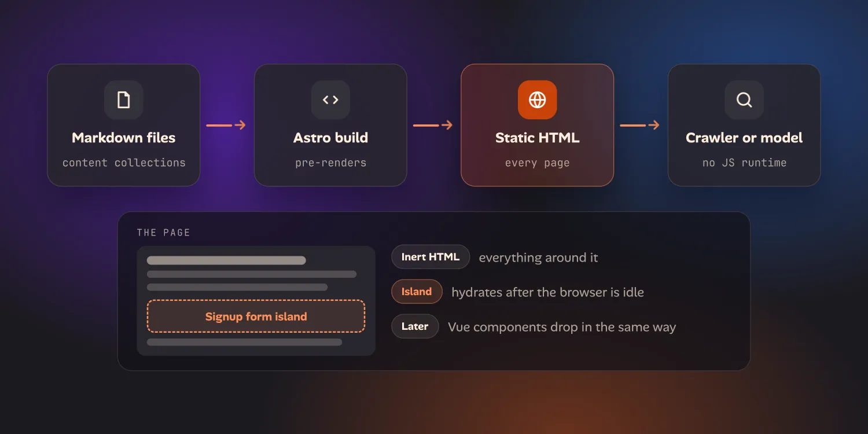Click the Signup form island dashed box
This screenshot has height=434, width=868.
pyautogui.click(x=256, y=317)
